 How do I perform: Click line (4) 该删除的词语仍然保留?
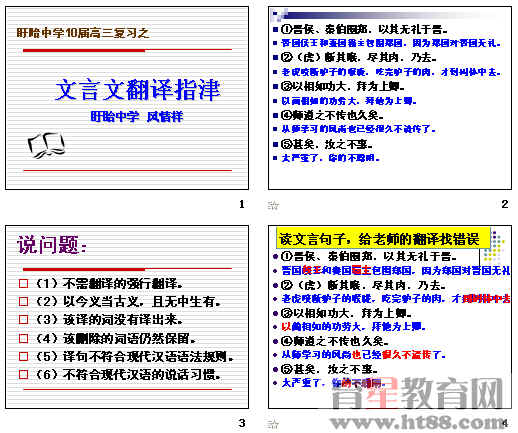pyautogui.click(x=115, y=339)
